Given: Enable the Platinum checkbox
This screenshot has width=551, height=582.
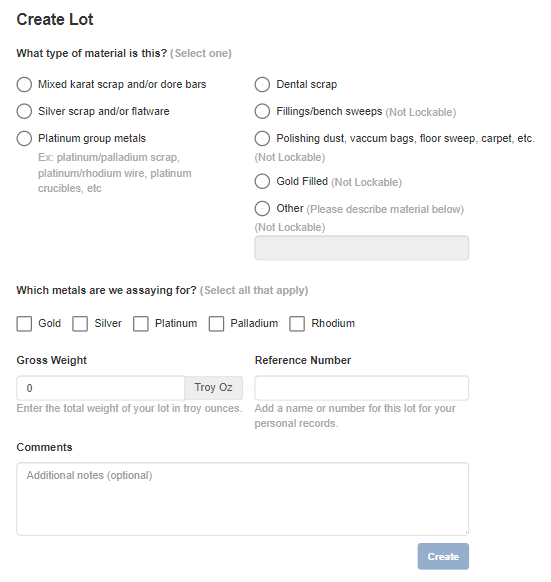Looking at the screenshot, I should pyautogui.click(x=141, y=324).
